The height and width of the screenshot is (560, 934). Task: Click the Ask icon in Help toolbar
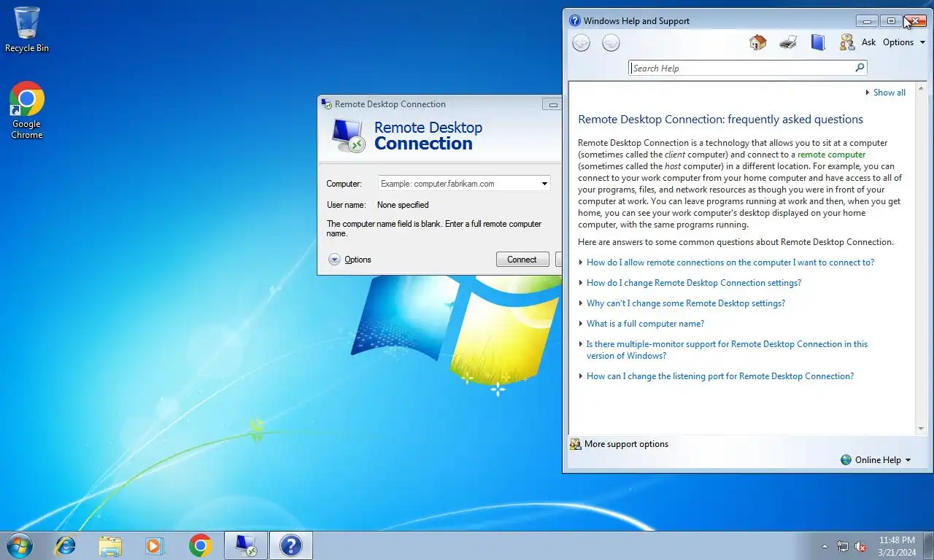846,42
